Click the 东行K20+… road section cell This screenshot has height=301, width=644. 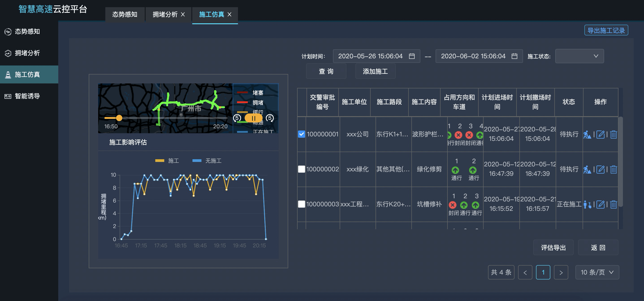[393, 204]
